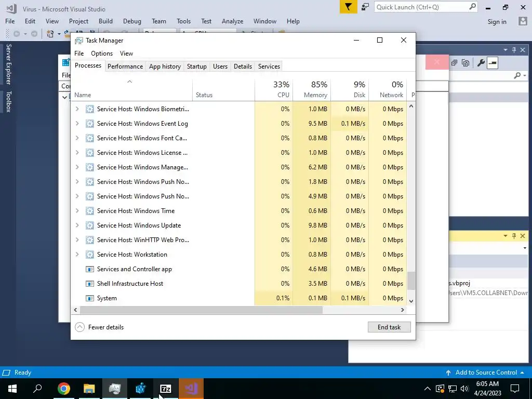This screenshot has width=532, height=399.
Task: Click Navigate Forward in Visual Studio toolbar
Action: pos(34,34)
